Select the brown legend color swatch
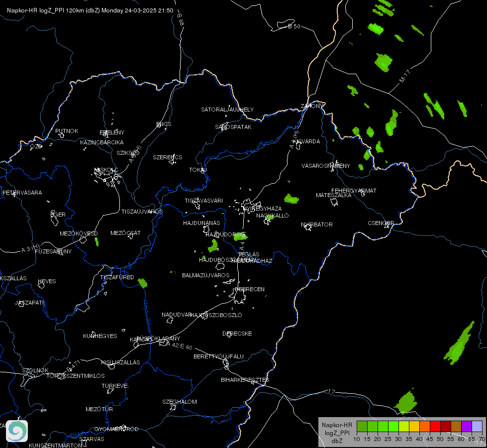 (x=456, y=426)
